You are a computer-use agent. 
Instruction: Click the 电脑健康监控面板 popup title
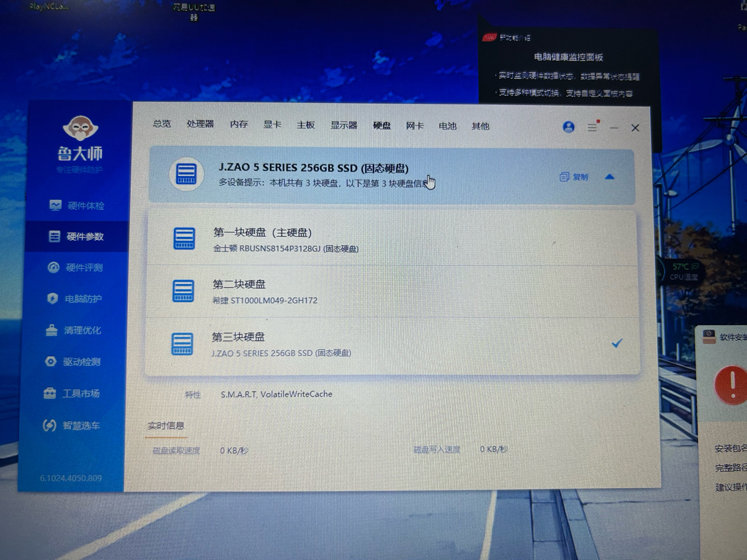point(568,57)
